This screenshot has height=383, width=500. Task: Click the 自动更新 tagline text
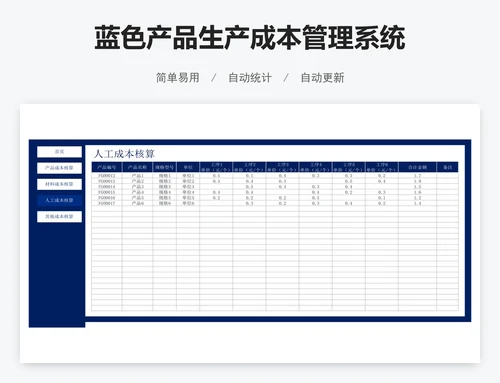click(x=322, y=78)
